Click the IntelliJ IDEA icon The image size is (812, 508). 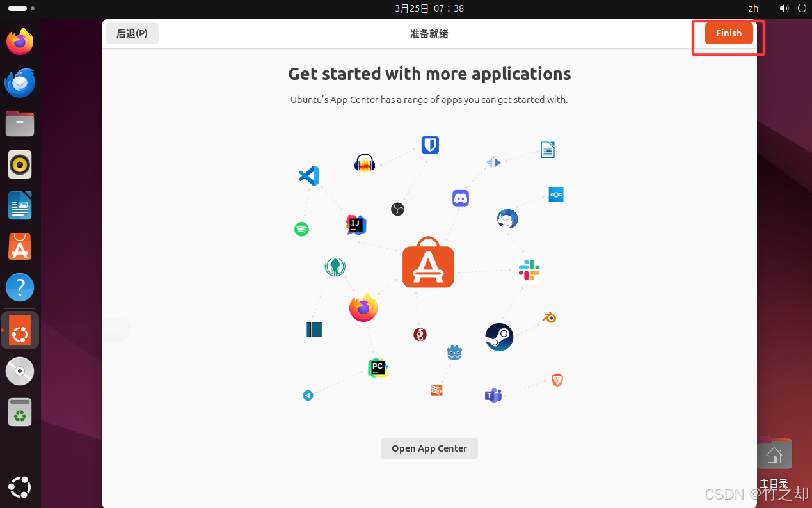[x=356, y=225]
